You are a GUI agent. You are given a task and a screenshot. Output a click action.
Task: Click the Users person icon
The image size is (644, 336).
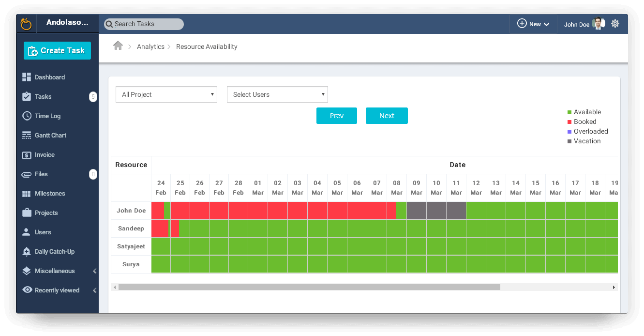tap(27, 232)
